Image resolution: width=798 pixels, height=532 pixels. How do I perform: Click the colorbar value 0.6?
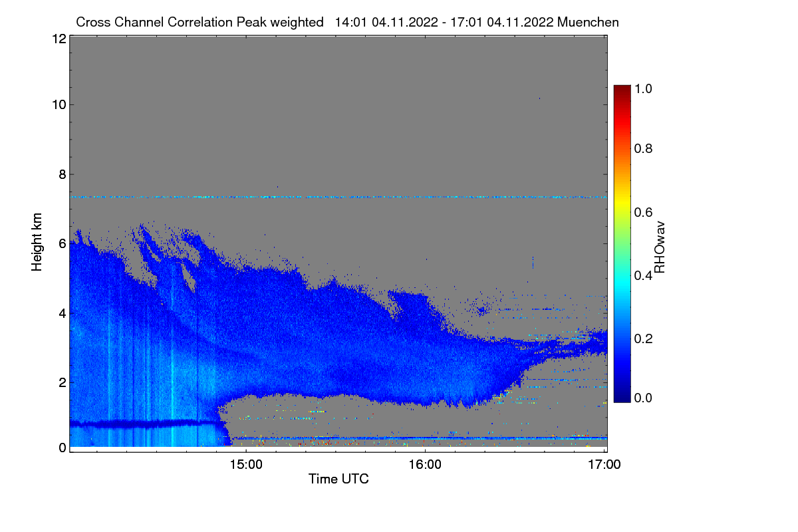click(644, 212)
